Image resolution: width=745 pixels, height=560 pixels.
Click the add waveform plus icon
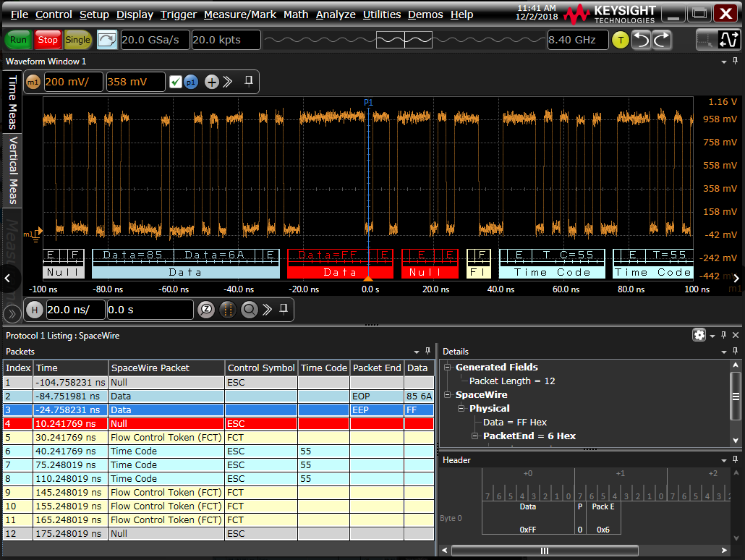tap(212, 82)
